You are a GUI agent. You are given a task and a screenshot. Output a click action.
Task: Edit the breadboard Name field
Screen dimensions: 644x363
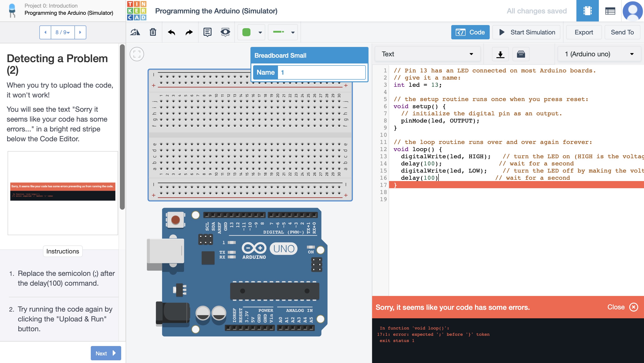point(322,72)
